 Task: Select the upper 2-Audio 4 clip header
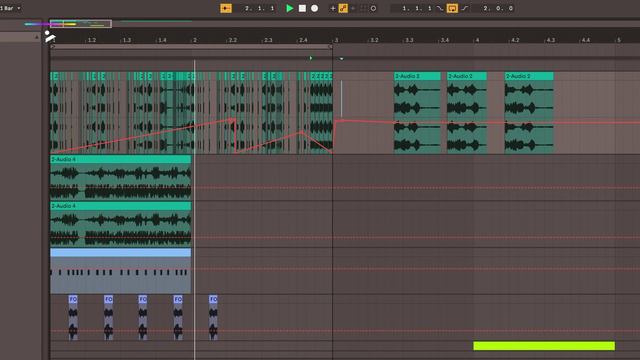[120, 159]
